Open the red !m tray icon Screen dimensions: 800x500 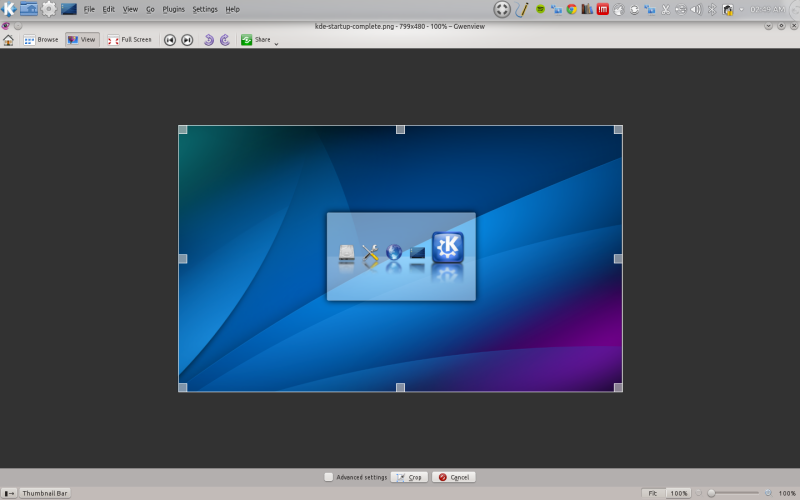[603, 9]
